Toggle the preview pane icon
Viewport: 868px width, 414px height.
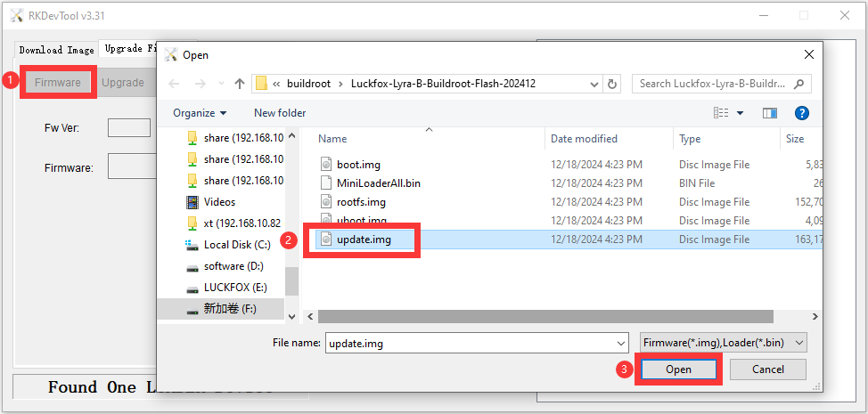770,113
